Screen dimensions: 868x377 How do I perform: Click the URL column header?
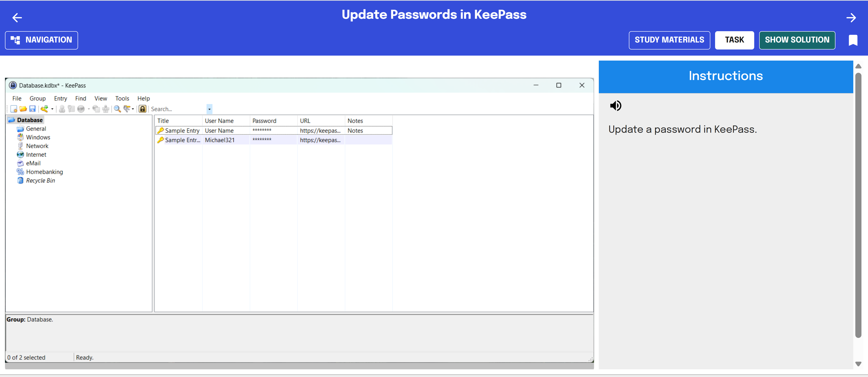pos(321,121)
